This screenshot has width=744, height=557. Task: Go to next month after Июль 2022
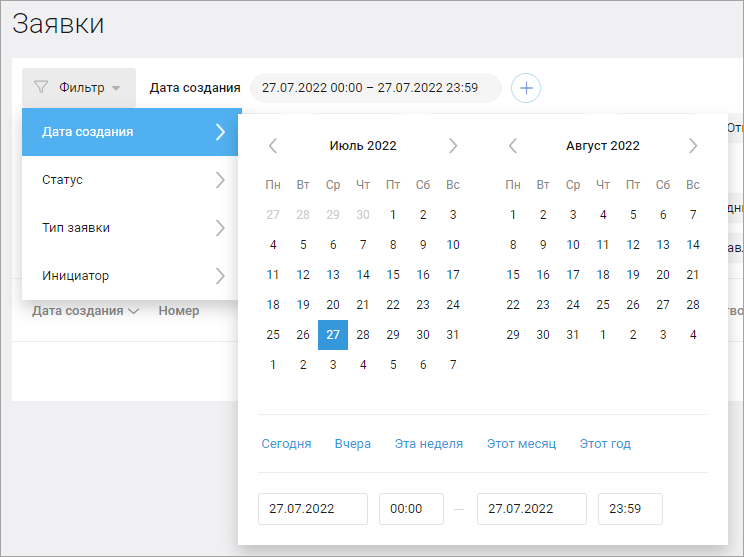pos(453,146)
